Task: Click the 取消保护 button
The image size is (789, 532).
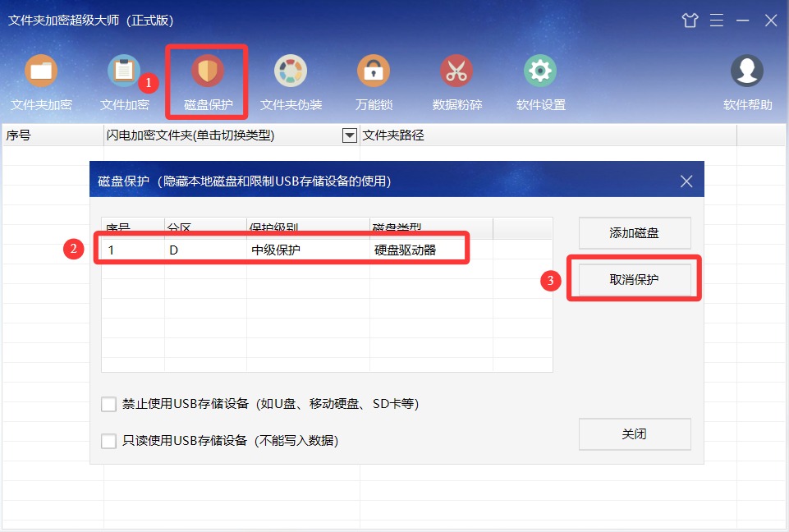Action: [635, 279]
